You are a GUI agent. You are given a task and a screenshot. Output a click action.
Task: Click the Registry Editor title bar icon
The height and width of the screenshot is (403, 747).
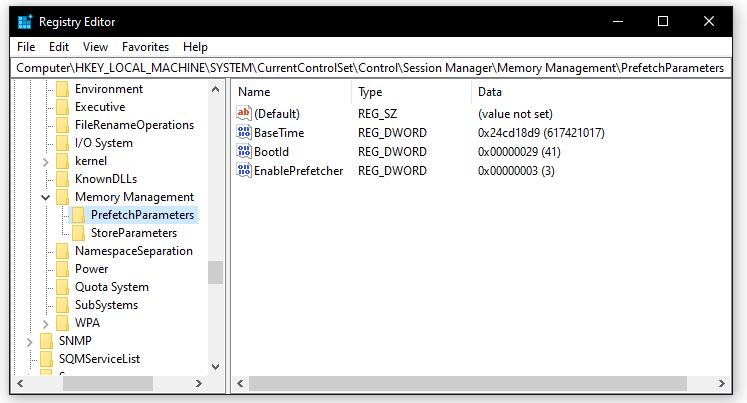[25, 21]
